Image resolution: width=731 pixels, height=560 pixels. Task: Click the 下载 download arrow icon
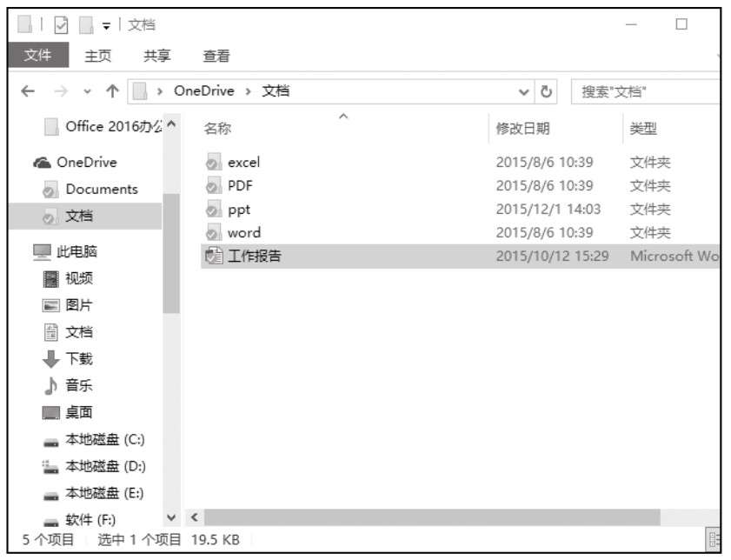[x=50, y=359]
